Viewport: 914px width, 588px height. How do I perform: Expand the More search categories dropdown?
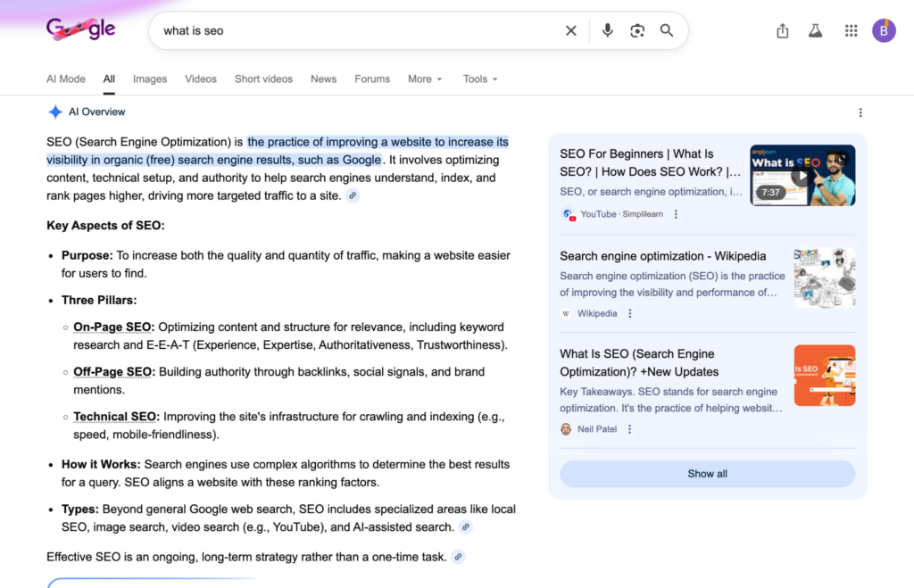[425, 79]
